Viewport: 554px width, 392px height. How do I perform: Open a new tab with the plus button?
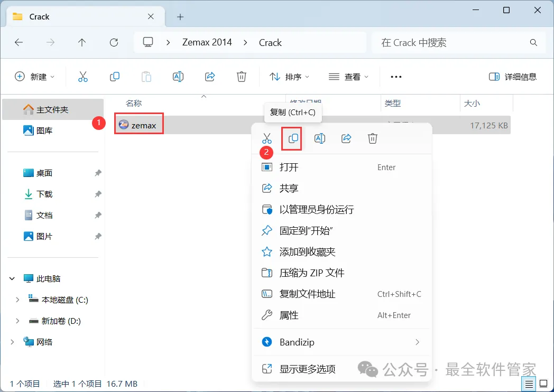[x=180, y=17]
